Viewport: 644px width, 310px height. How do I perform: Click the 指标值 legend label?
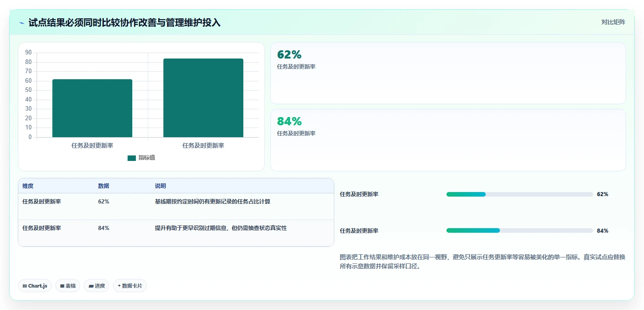[147, 158]
